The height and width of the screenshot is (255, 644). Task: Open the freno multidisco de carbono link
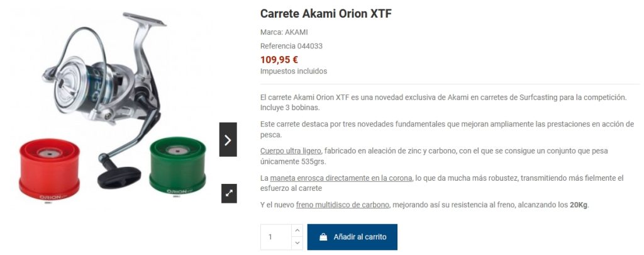(342, 205)
